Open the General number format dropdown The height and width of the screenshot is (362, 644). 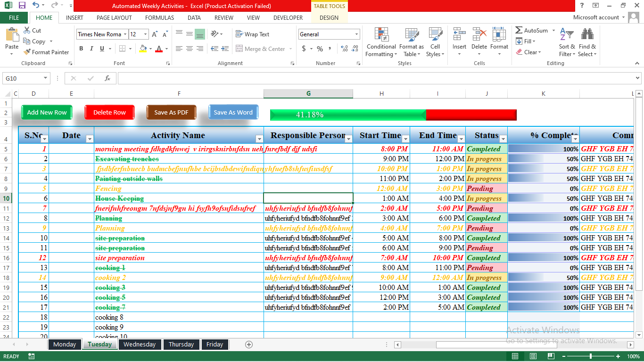356,34
